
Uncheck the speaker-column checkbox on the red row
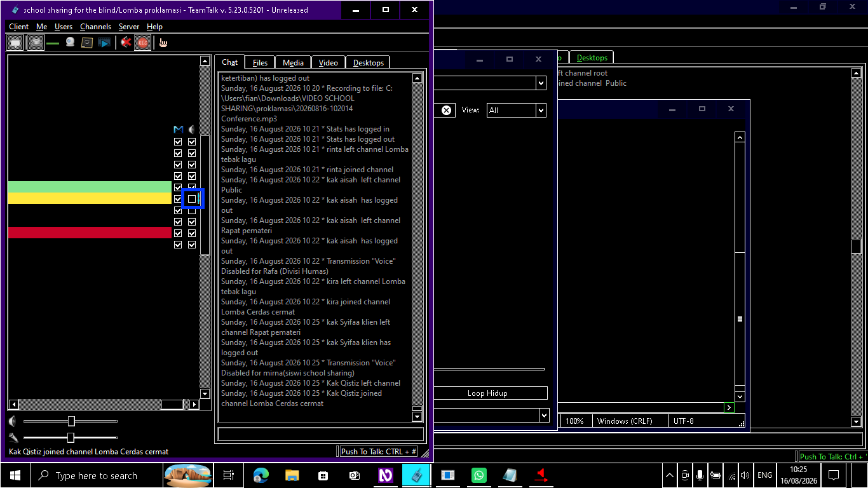(192, 233)
